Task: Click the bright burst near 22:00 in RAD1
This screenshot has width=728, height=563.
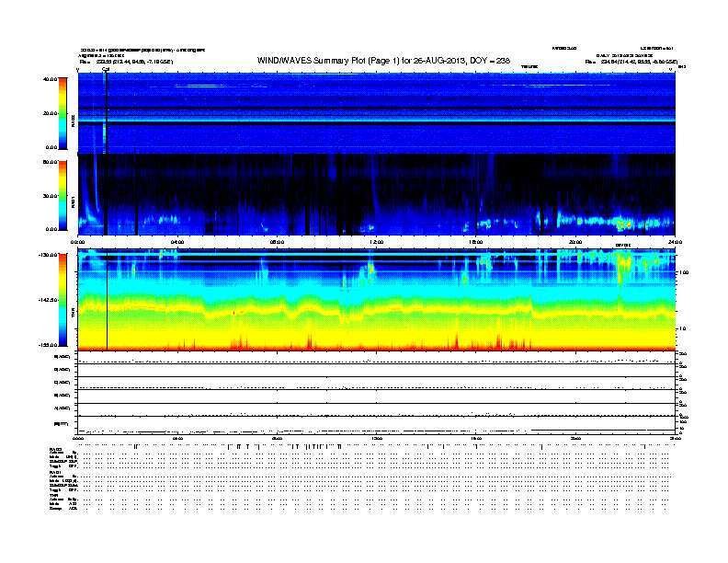Action: point(622,224)
